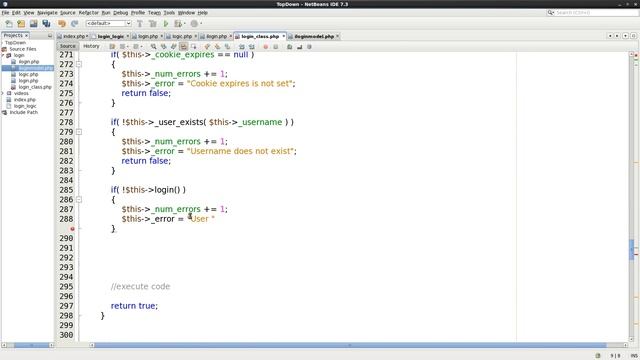
Task: Switch to the index.php editor tab
Action: 73,36
